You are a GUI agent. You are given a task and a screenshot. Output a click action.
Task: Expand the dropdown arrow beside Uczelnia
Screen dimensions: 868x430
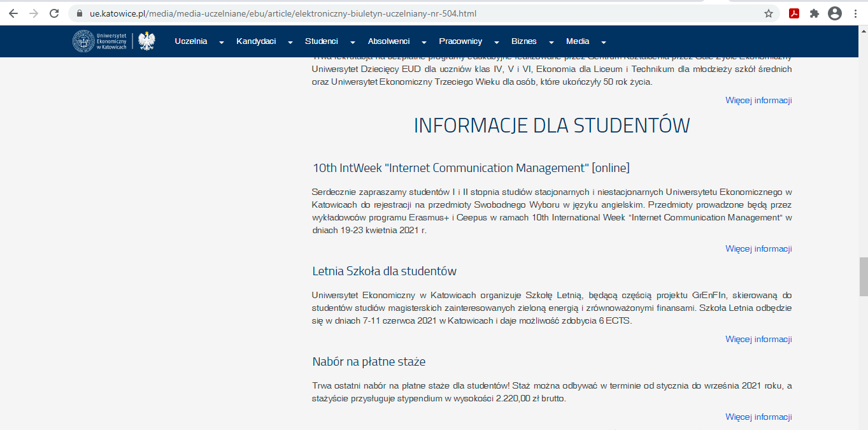[222, 42]
